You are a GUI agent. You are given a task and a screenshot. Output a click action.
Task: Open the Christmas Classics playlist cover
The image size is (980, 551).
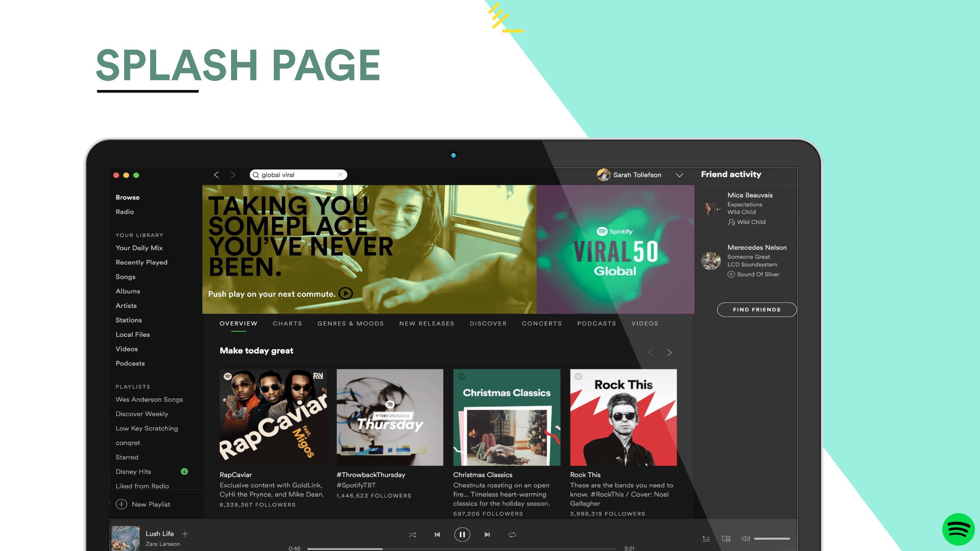(506, 417)
